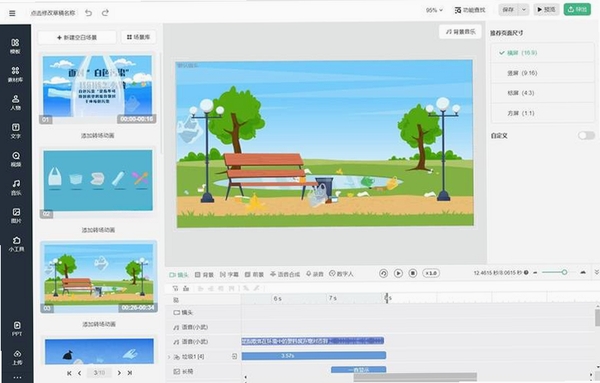Open the 文字 text panel

coord(15,130)
